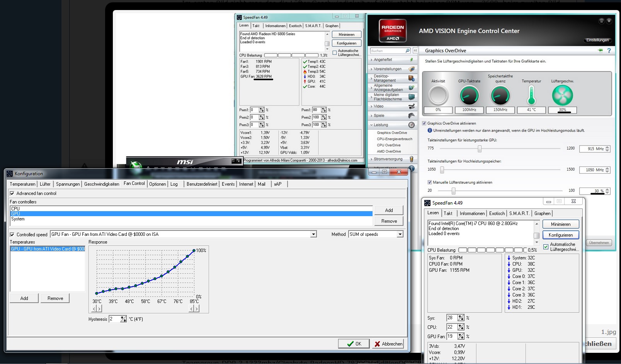Click Einstellungen button in AMD Control Center
This screenshot has width=621, height=364.
point(597,40)
